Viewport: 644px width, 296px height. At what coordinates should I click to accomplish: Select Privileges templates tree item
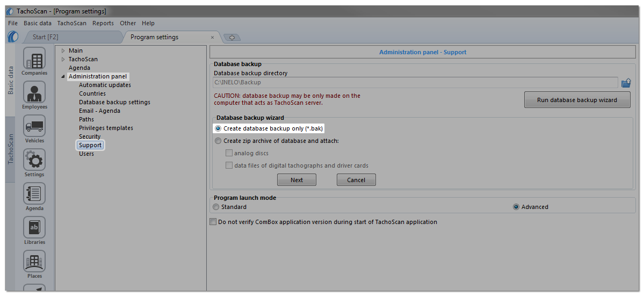(106, 128)
